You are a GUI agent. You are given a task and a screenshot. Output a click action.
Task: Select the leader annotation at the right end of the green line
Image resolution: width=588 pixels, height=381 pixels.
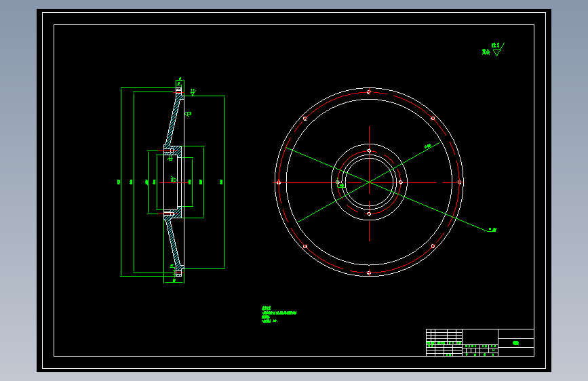492,230
